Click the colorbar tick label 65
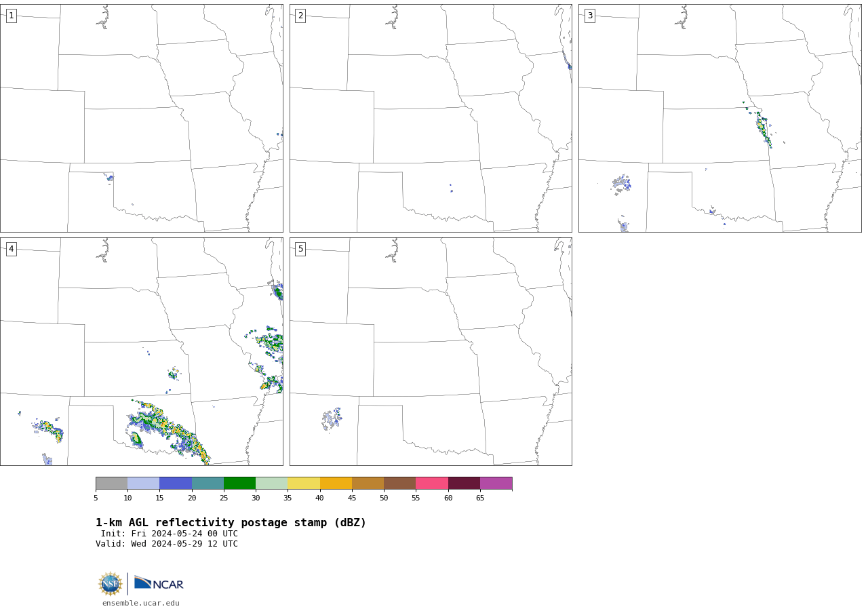This screenshot has width=868, height=611. 480,498
